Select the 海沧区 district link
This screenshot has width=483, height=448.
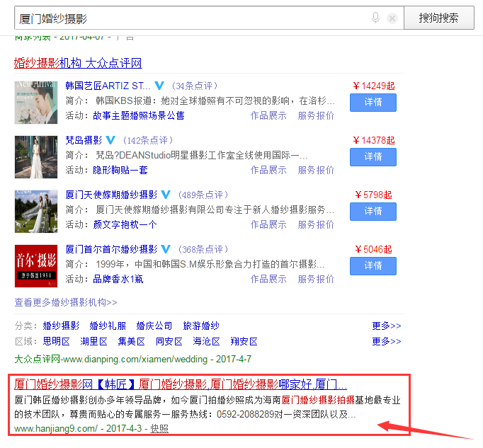tap(206, 341)
